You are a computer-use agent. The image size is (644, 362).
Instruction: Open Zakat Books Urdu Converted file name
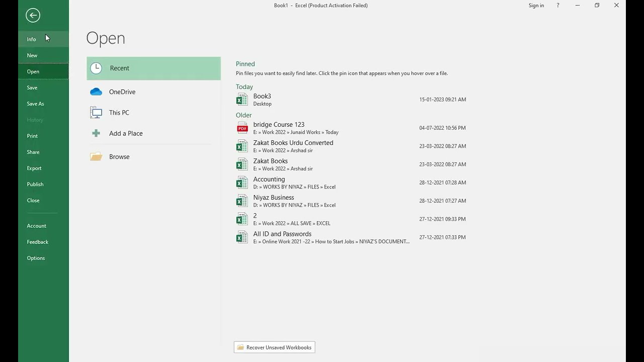coord(293,143)
